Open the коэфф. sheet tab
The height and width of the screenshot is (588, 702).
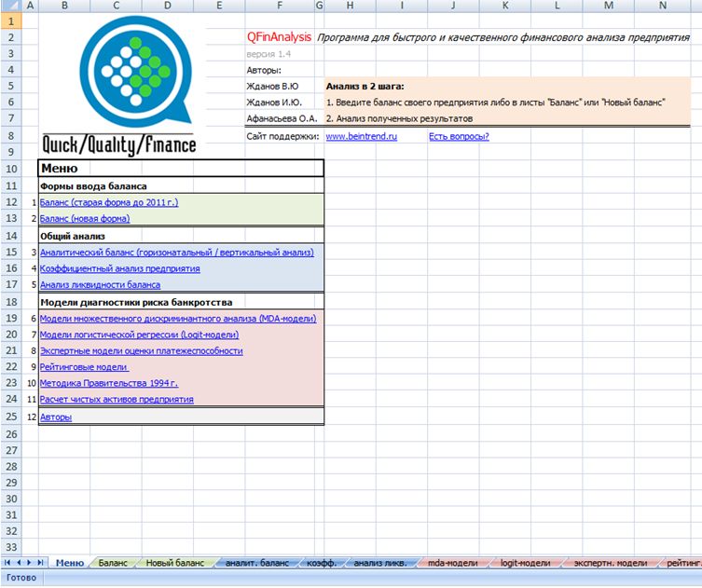(x=321, y=563)
